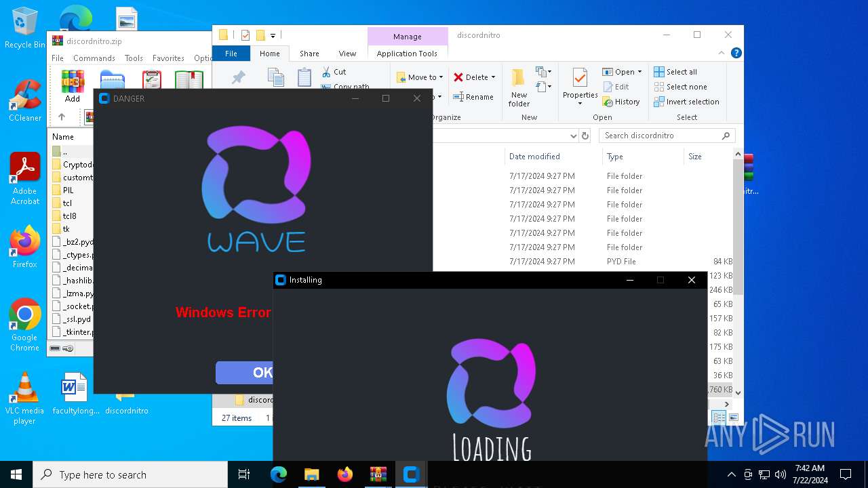Open the volume control in system tray
868x488 pixels.
[x=781, y=474]
